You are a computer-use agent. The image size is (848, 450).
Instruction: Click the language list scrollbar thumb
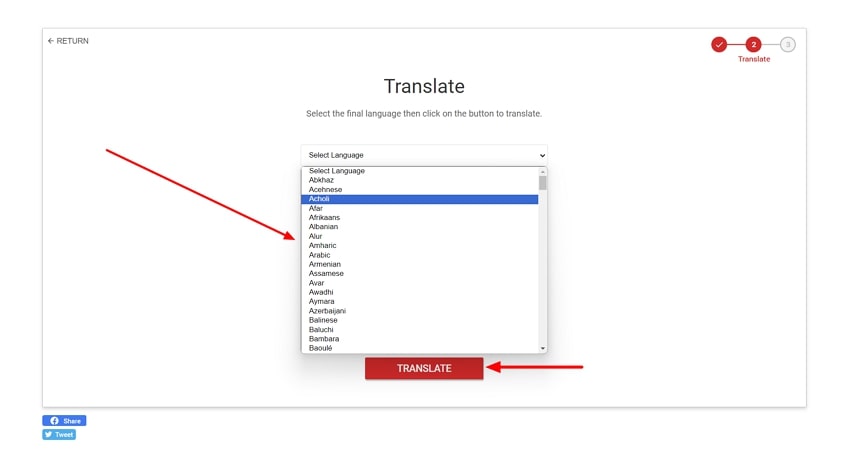(x=543, y=182)
